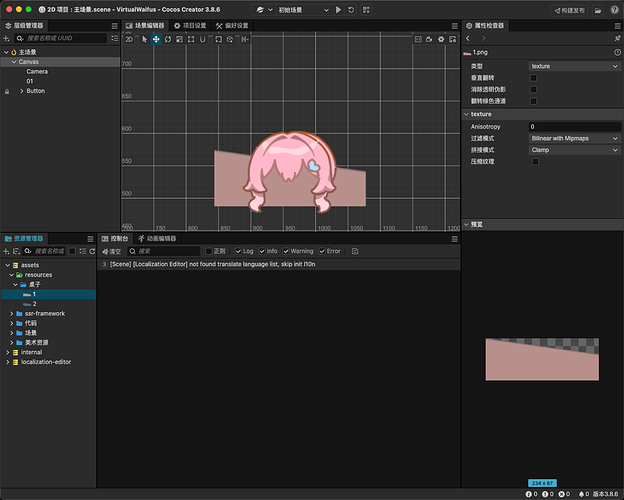
Task: Toggle the 垂直翻转 checkbox
Action: 533,78
